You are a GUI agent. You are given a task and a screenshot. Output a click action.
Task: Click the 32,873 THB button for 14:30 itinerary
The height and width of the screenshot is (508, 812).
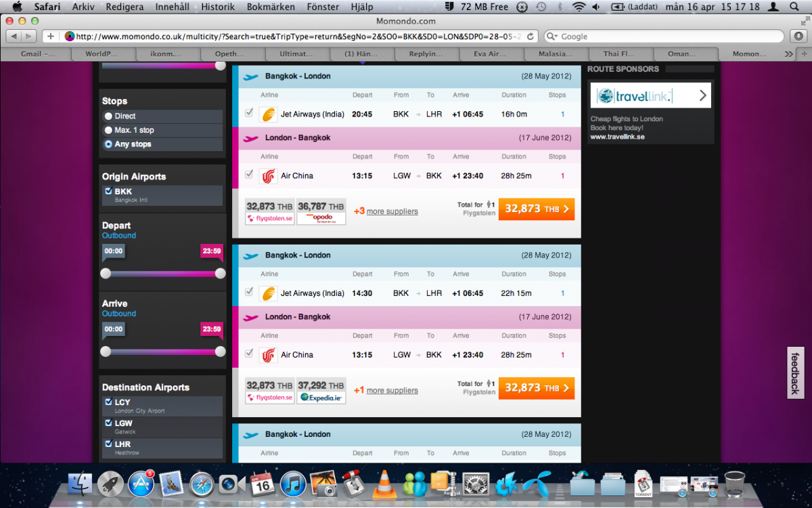click(x=537, y=388)
